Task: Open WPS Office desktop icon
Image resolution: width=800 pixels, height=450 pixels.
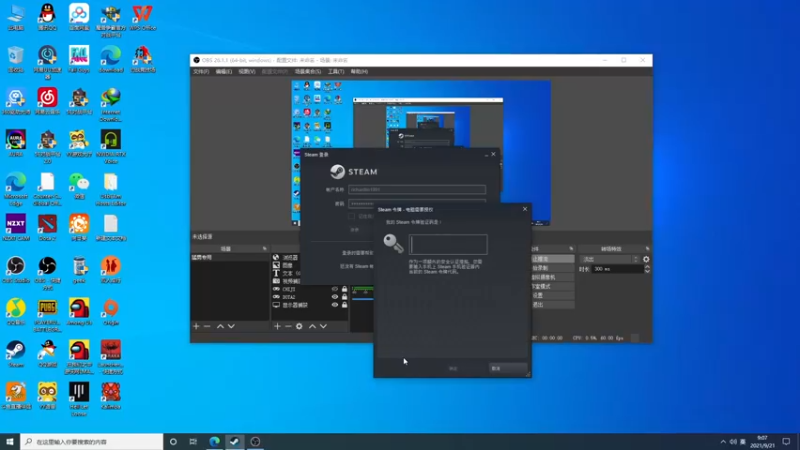Action: click(x=142, y=17)
